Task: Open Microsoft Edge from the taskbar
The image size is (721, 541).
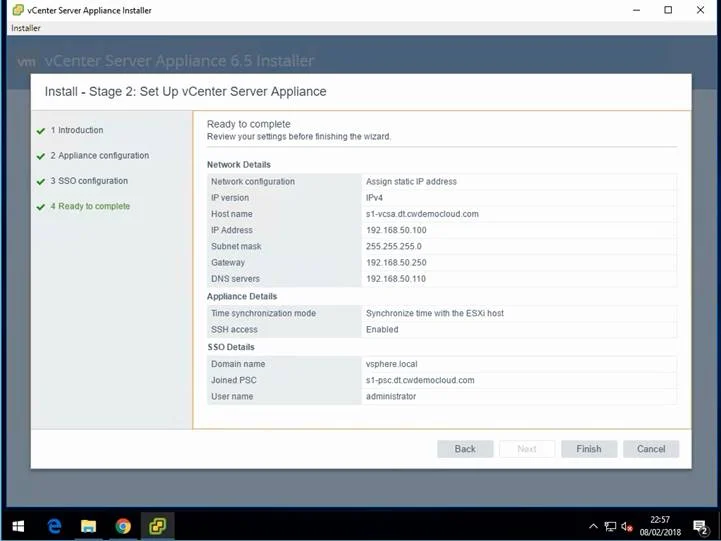Action: coord(54,526)
